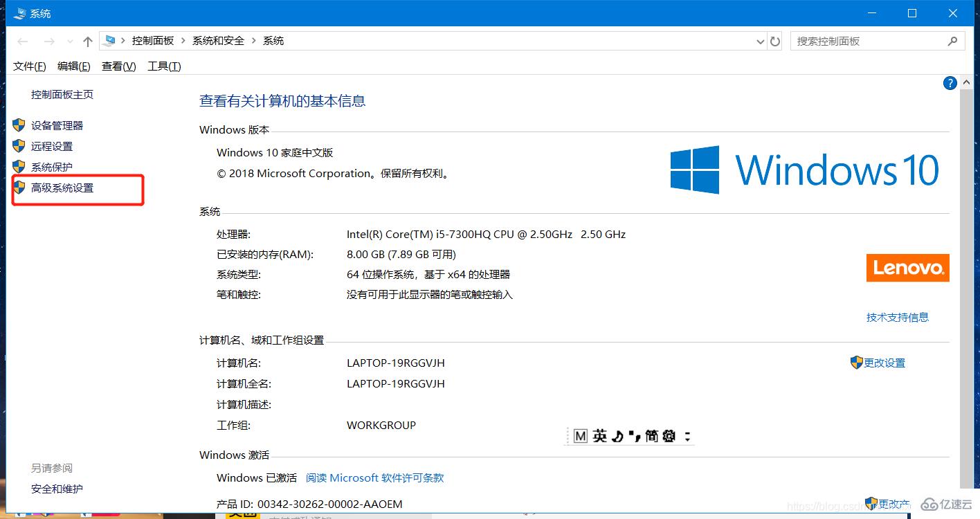This screenshot has width=980, height=519.
Task: Click the computer icon in address bar
Action: [x=109, y=41]
